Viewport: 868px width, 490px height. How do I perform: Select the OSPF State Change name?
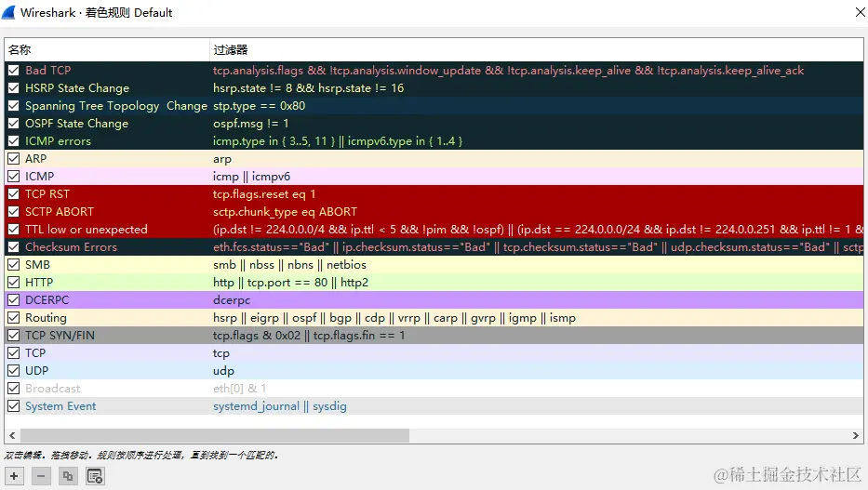coord(76,124)
